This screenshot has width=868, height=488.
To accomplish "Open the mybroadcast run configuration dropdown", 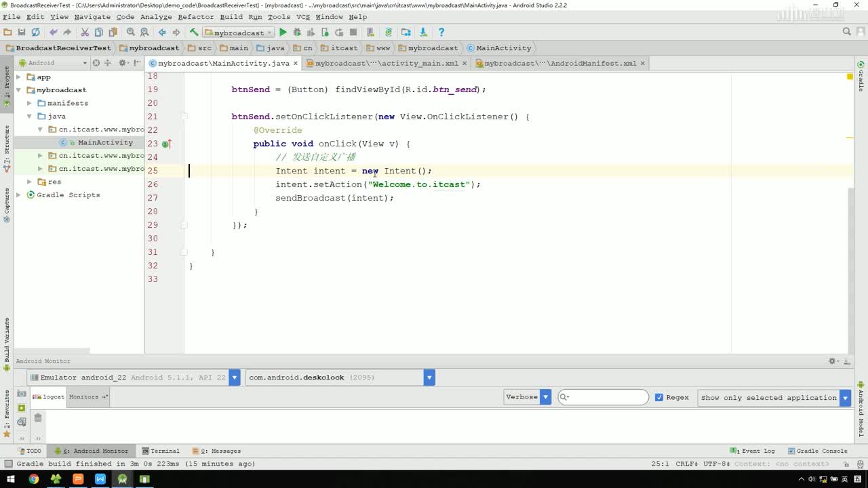I will pos(238,33).
